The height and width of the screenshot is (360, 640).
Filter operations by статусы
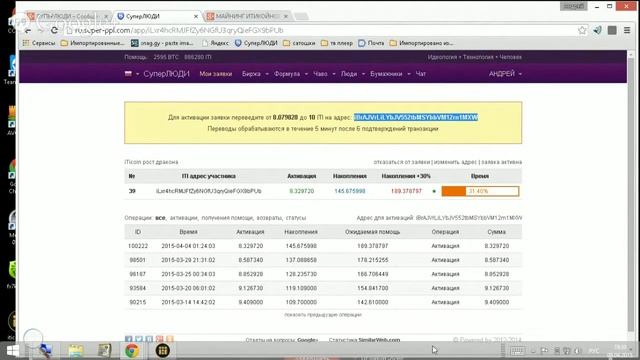click(296, 218)
